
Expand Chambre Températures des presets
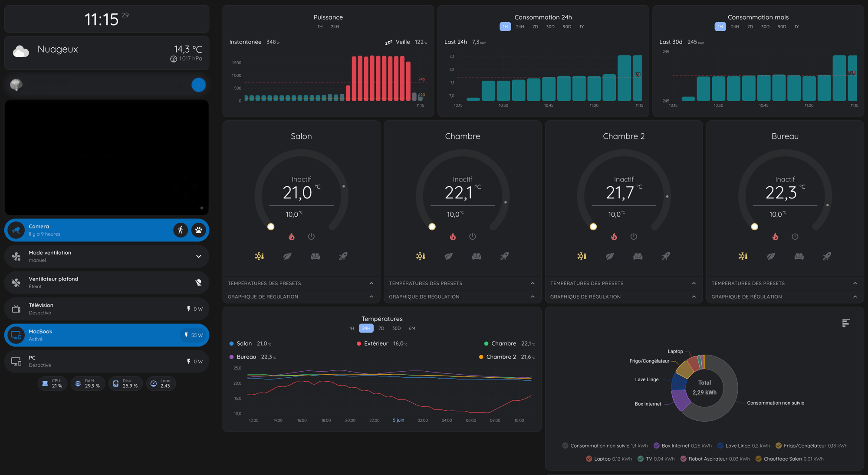(462, 283)
